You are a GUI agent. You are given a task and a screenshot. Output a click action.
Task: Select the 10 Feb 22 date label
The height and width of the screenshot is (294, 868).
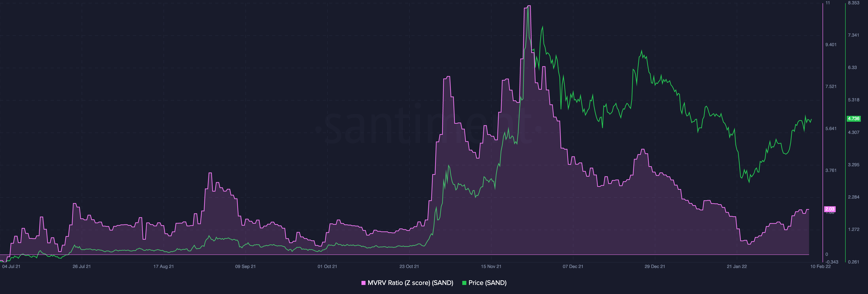[x=821, y=266]
